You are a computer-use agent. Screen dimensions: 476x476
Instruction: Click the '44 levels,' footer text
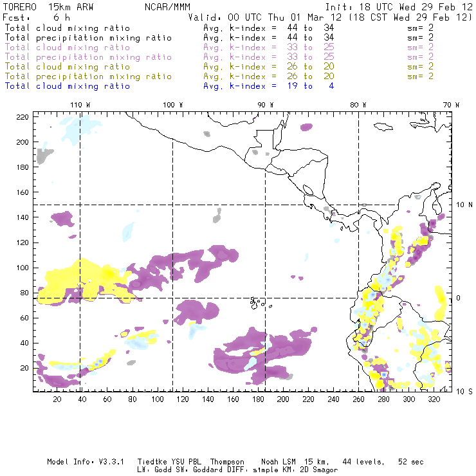(x=363, y=462)
